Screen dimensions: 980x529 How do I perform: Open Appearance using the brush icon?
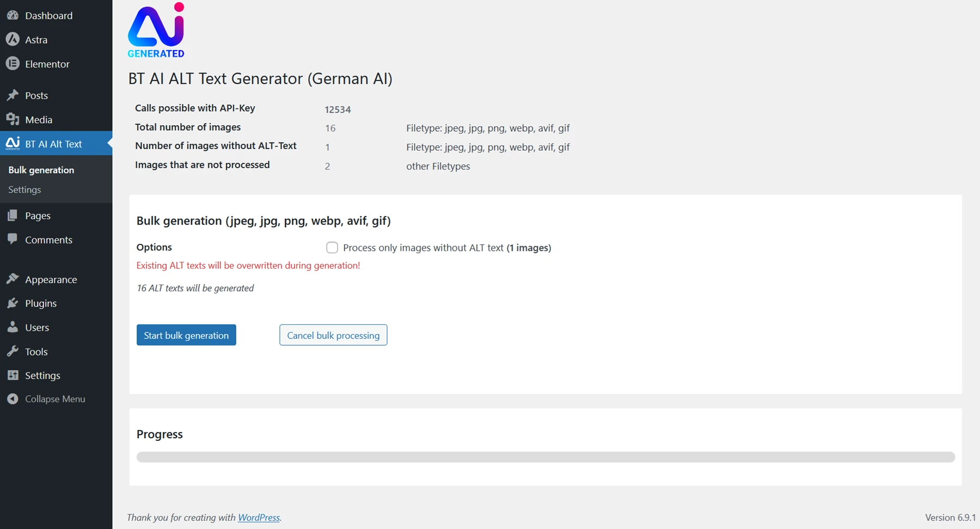pyautogui.click(x=13, y=279)
